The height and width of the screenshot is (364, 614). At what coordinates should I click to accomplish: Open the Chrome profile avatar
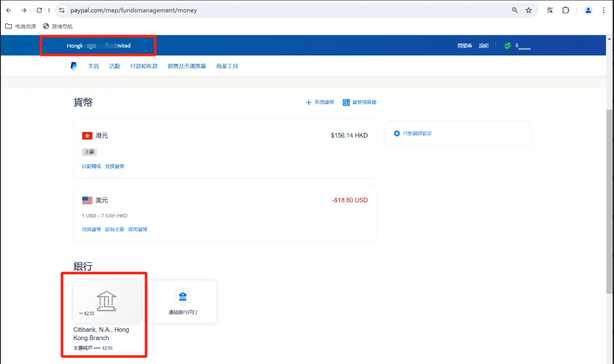click(x=588, y=10)
